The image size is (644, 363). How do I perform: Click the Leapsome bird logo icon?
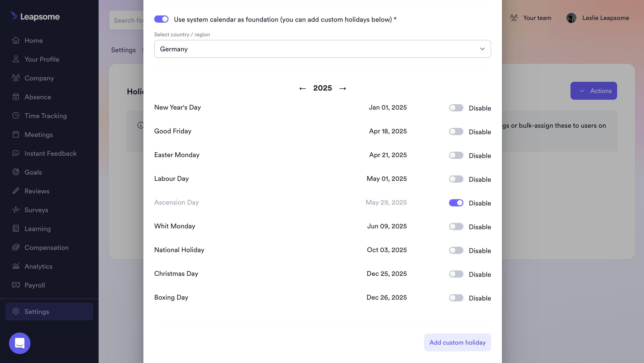coord(14,16)
